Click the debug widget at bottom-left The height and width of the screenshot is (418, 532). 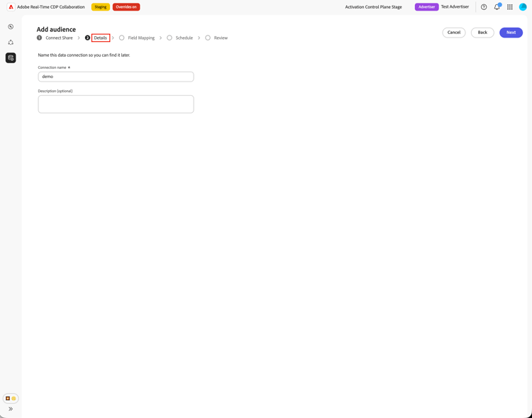point(11,398)
